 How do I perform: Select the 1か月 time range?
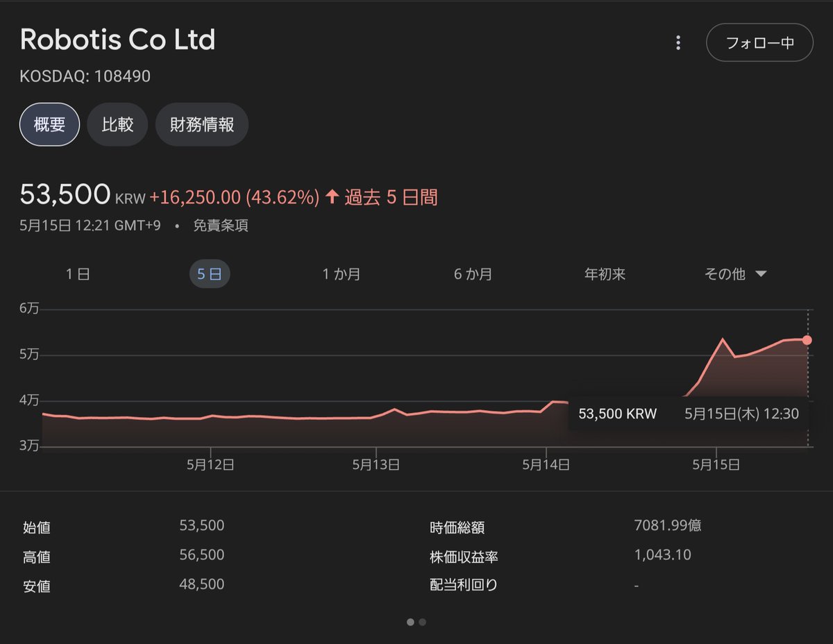[342, 274]
